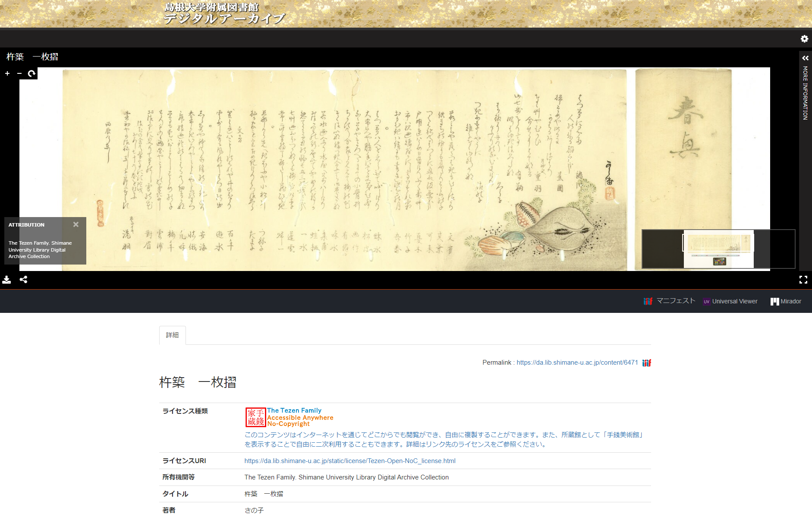The height and width of the screenshot is (517, 812).
Task: Click the Japanese license description text
Action: pyautogui.click(x=444, y=439)
